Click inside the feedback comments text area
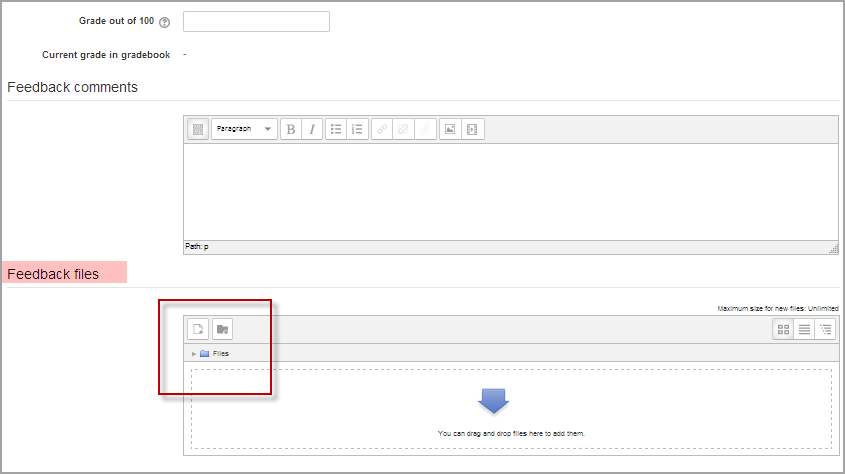This screenshot has width=845, height=474. click(510, 192)
